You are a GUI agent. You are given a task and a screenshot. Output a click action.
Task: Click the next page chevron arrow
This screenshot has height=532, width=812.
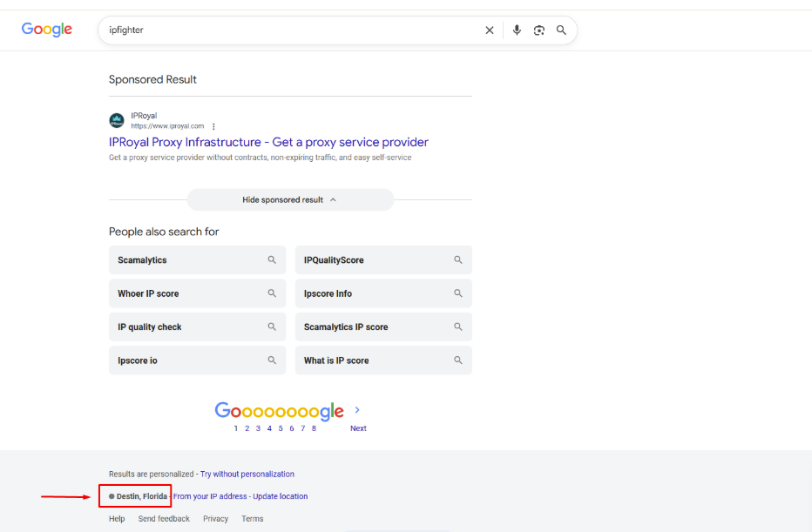[x=357, y=410]
